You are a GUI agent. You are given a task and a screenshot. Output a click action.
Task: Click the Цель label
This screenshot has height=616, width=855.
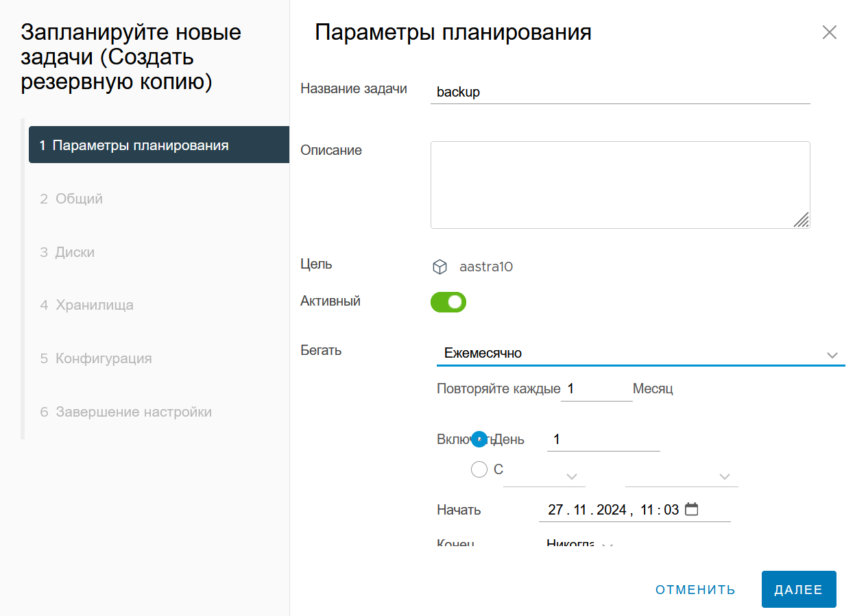click(316, 264)
